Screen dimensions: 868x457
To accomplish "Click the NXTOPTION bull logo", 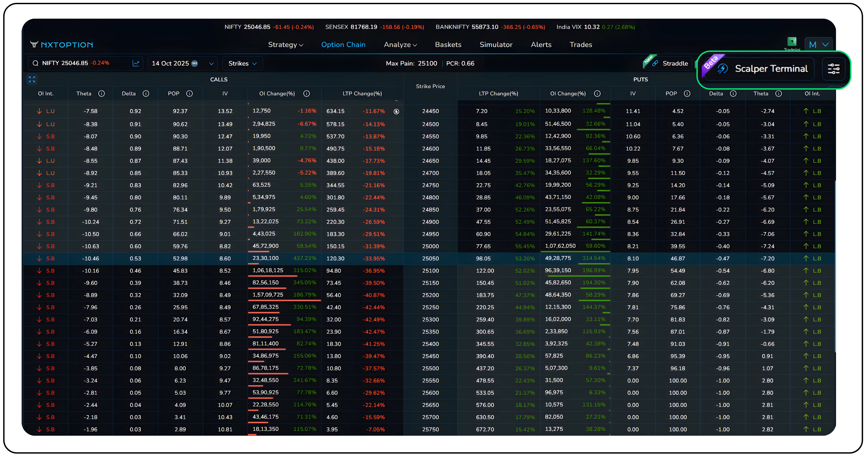I will pos(34,44).
